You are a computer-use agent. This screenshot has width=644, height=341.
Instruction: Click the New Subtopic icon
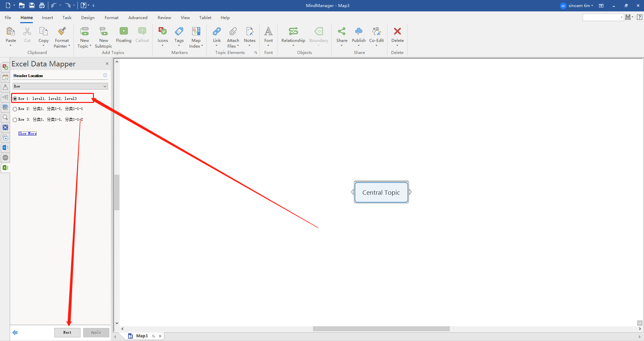(x=104, y=32)
